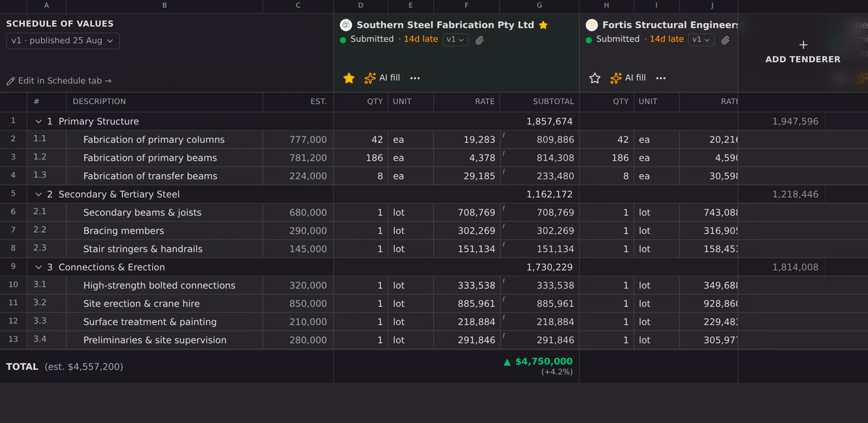Select Secondary beams & joists row
Image resolution: width=868 pixels, height=423 pixels.
point(142,212)
